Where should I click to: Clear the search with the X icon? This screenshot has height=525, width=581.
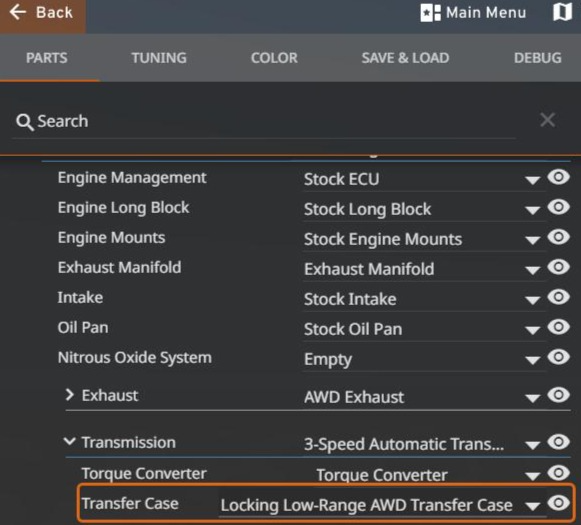point(547,120)
